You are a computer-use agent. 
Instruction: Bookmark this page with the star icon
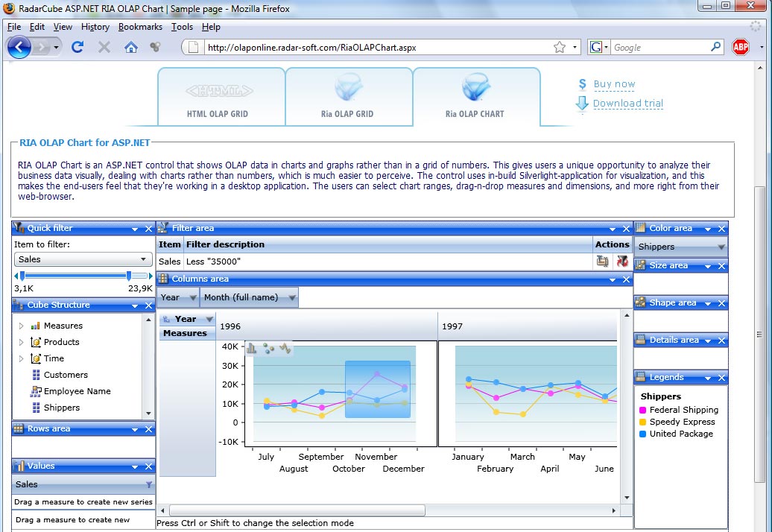pyautogui.click(x=560, y=47)
